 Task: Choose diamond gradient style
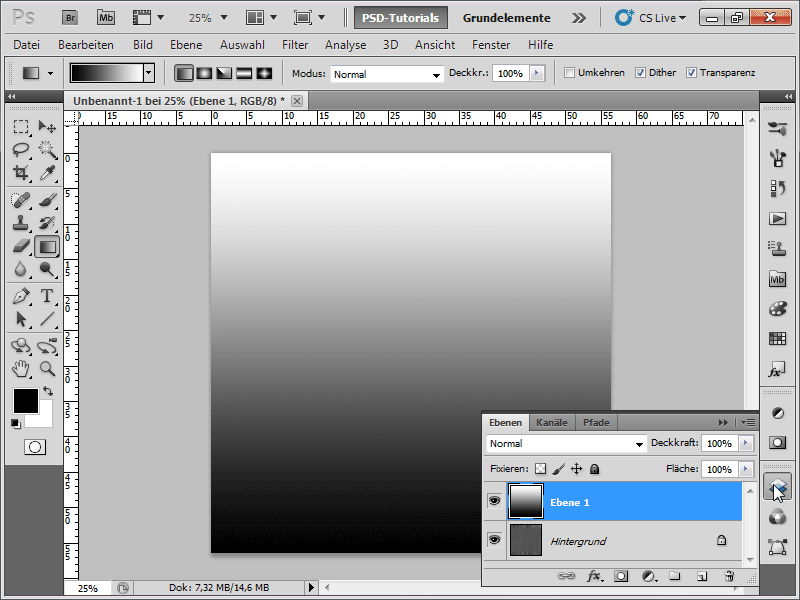pos(264,73)
